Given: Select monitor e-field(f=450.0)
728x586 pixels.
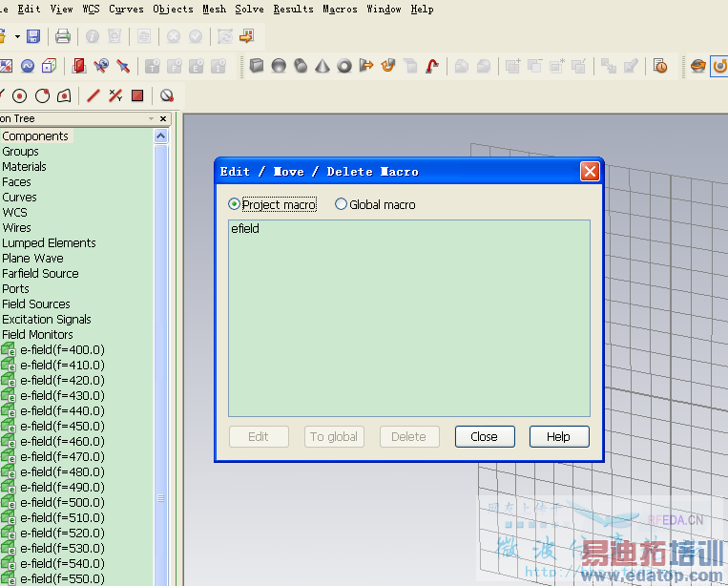Looking at the screenshot, I should point(62,427).
